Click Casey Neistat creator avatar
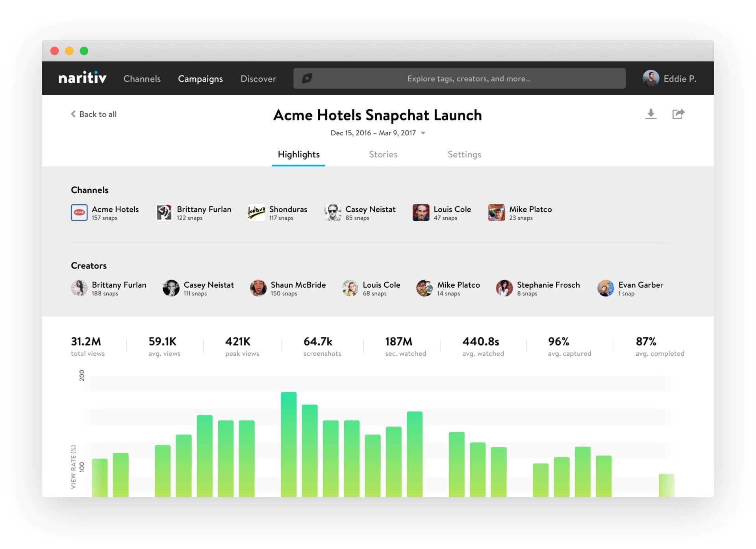The image size is (756, 549). (x=171, y=288)
